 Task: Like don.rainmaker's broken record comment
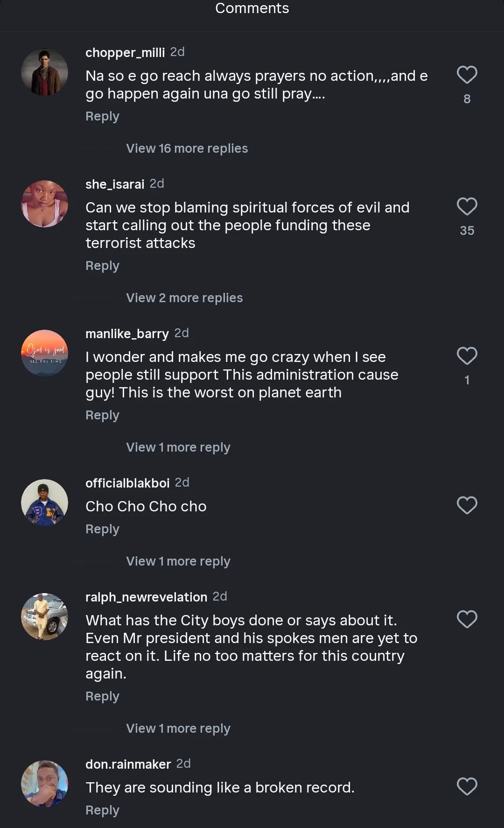coord(467,787)
